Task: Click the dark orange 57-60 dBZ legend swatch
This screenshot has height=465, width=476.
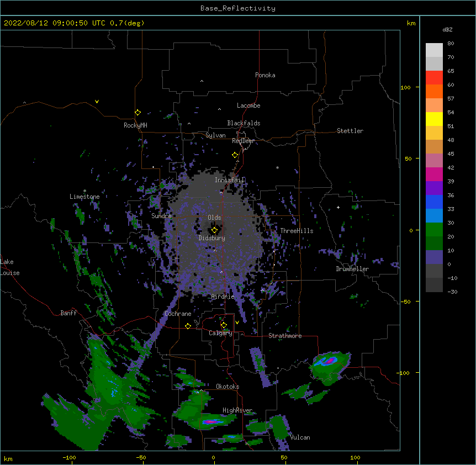Action: tap(434, 91)
